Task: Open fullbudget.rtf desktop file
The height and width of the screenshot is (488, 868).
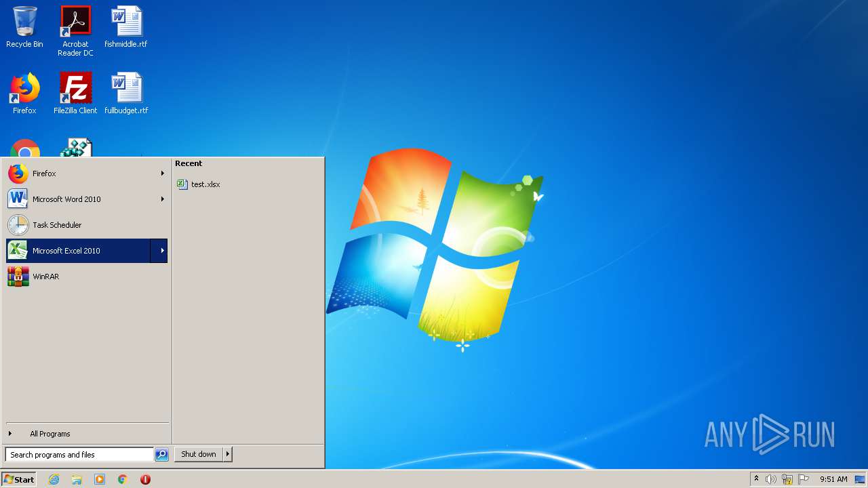Action: (x=126, y=94)
